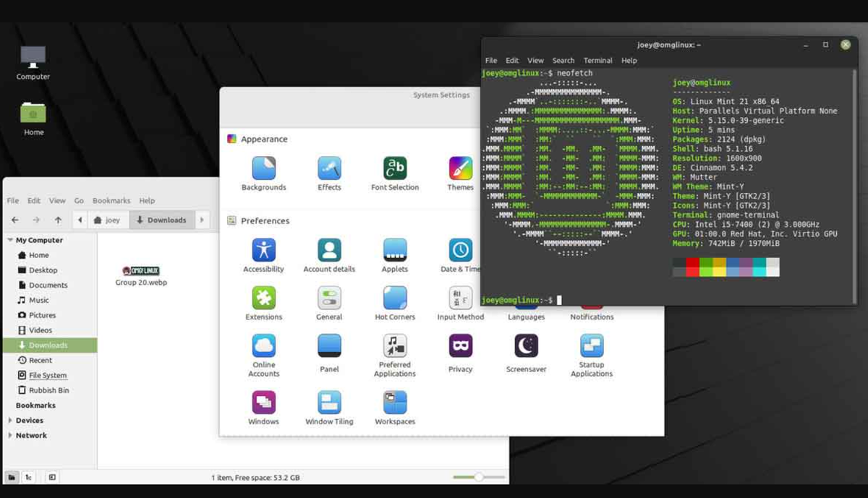
Task: Click path bar right scroll arrow
Action: 202,220
